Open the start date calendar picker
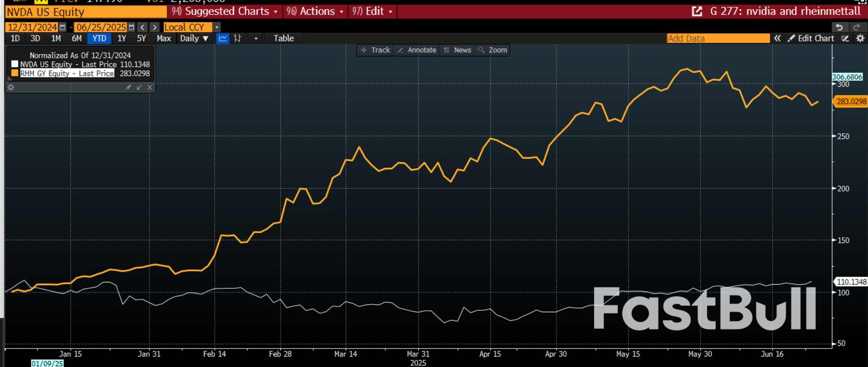Viewport: 868px width, 367px height. coord(63,27)
